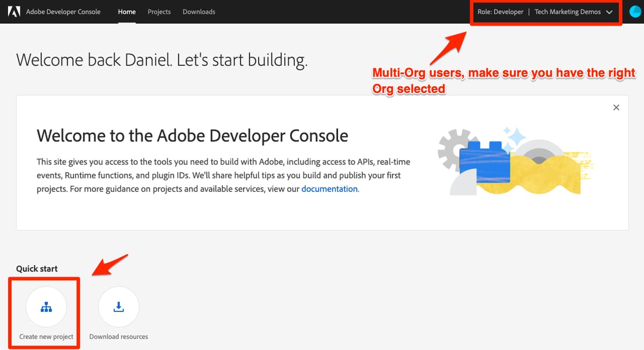Open the Downloads tab
The width and height of the screenshot is (644, 350).
click(199, 11)
